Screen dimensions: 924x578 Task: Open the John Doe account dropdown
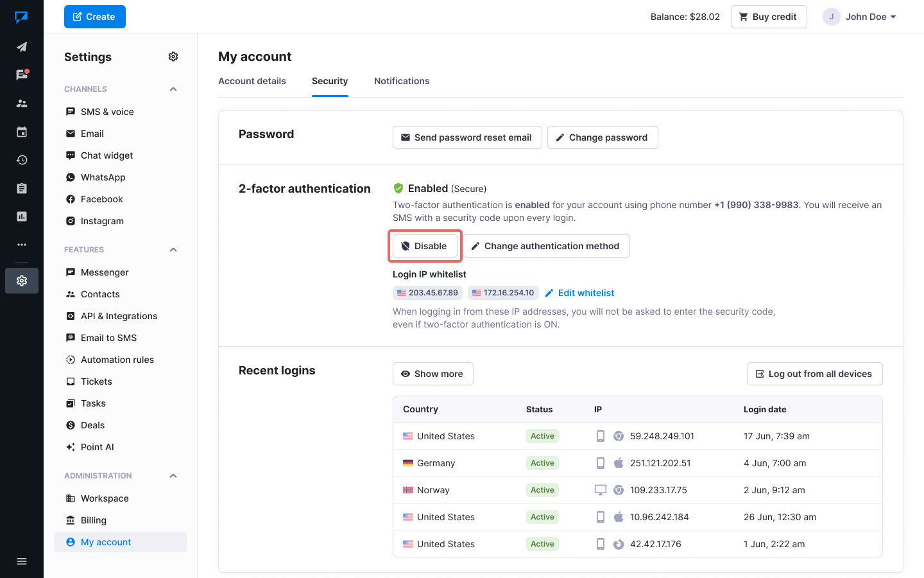point(860,16)
